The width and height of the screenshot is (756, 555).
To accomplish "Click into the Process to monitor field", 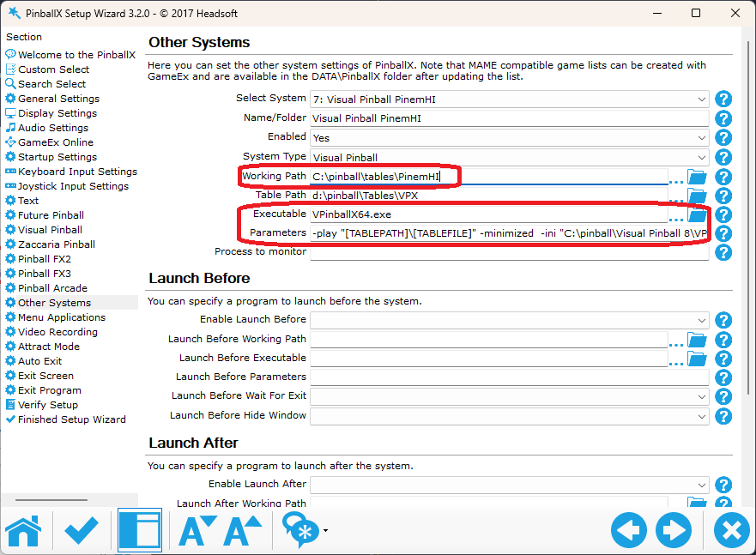I will (509, 252).
